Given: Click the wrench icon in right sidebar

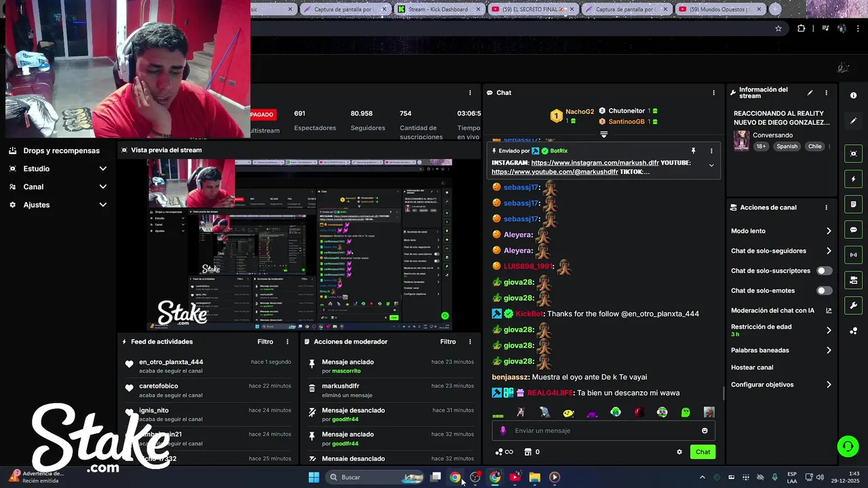Looking at the screenshot, I should [853, 306].
